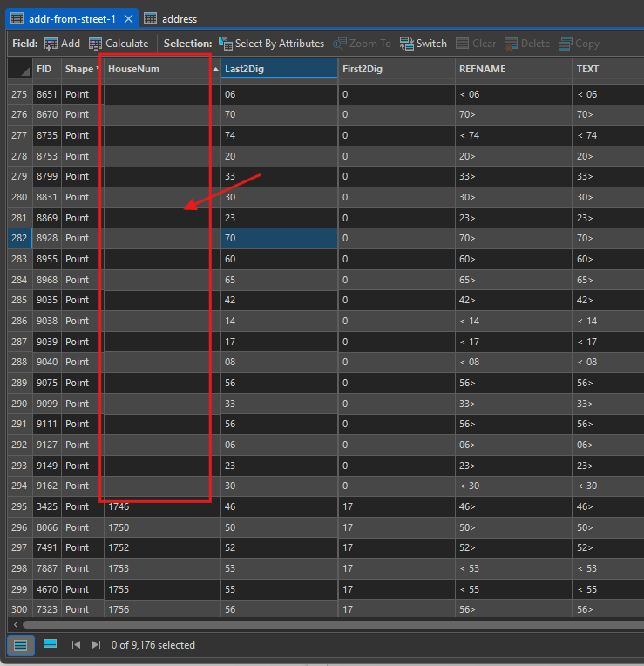This screenshot has height=666, width=644.
Task: Select the First2Dig column header
Action: [x=397, y=69]
